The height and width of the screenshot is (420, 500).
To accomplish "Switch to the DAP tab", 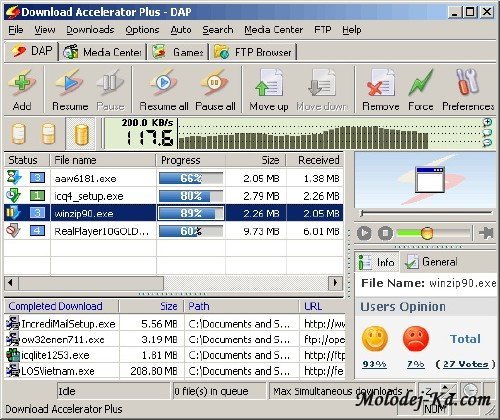I will click(x=32, y=51).
